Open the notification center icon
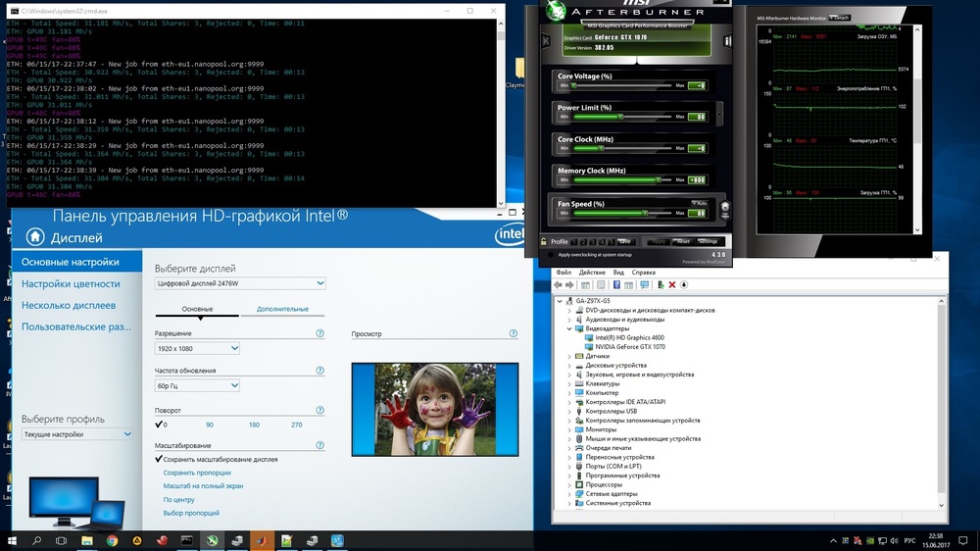 tap(963, 541)
